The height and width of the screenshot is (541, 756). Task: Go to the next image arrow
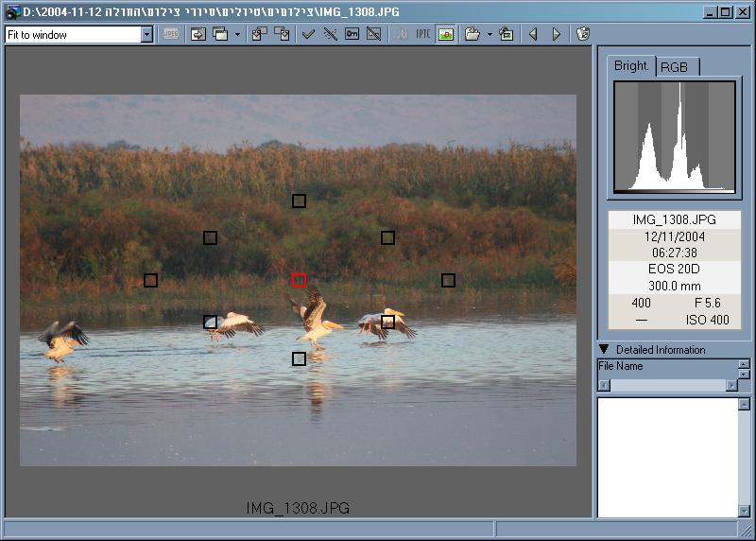[556, 34]
